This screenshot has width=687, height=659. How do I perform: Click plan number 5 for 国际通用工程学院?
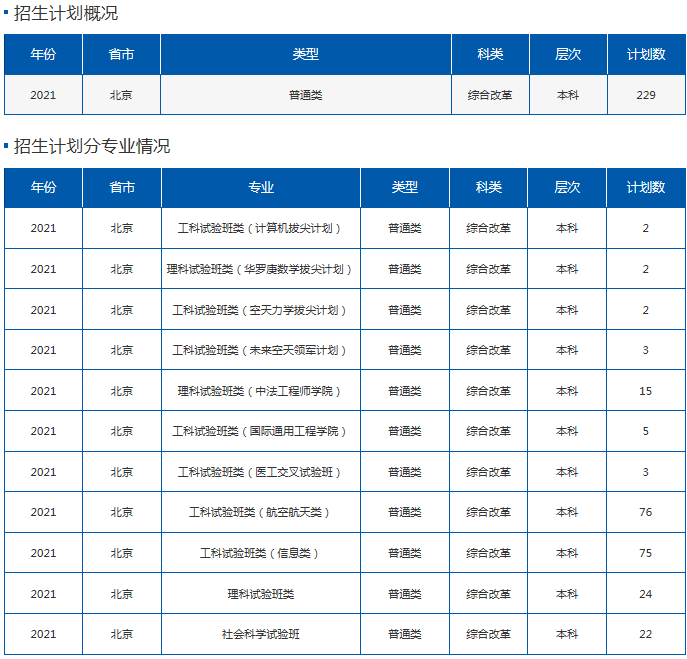(x=646, y=431)
